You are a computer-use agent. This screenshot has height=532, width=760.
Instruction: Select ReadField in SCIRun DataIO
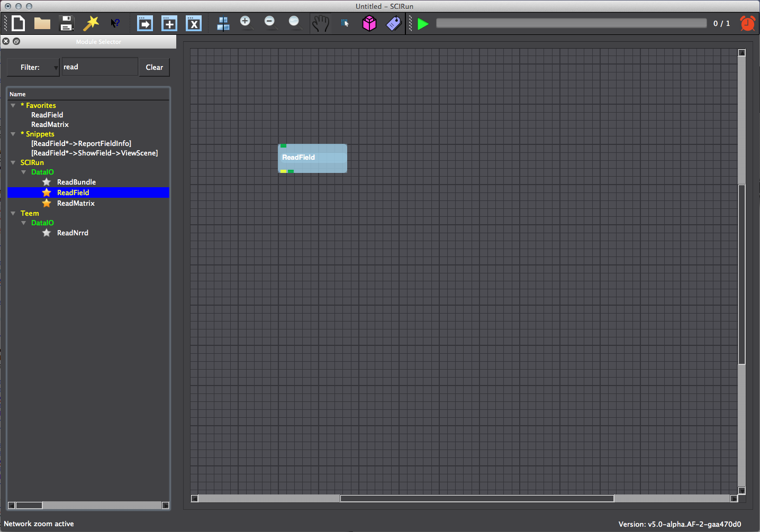point(88,192)
